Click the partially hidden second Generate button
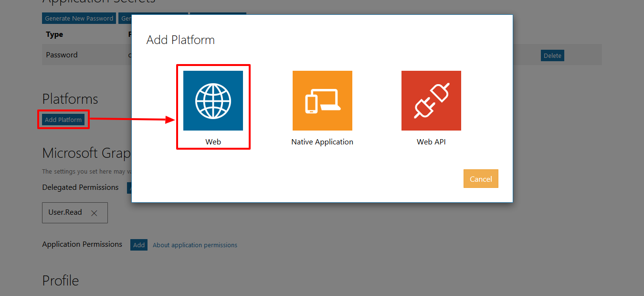 pyautogui.click(x=126, y=19)
